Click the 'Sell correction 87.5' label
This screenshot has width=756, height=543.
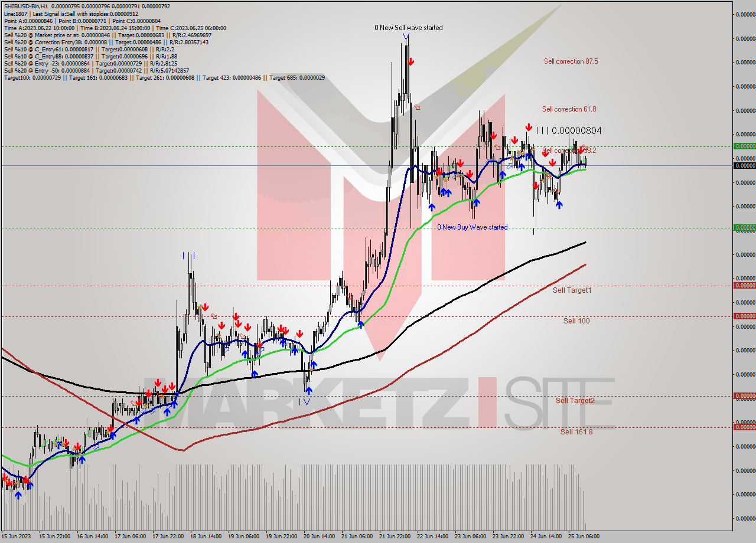[x=571, y=61]
